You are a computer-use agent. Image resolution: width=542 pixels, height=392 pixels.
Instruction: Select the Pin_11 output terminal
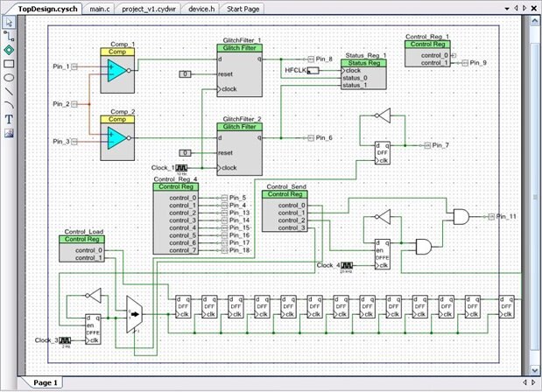click(x=491, y=217)
